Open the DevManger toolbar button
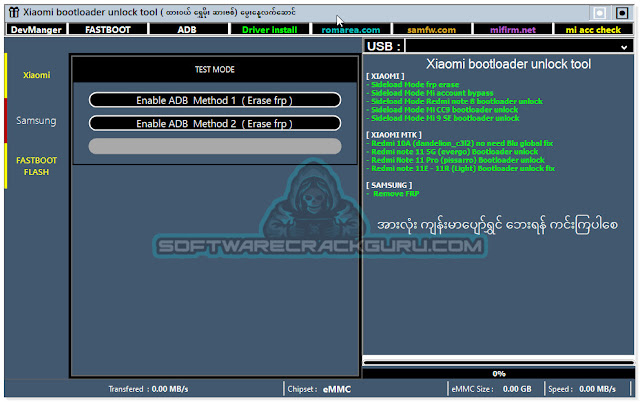The height and width of the screenshot is (402, 640). point(36,29)
